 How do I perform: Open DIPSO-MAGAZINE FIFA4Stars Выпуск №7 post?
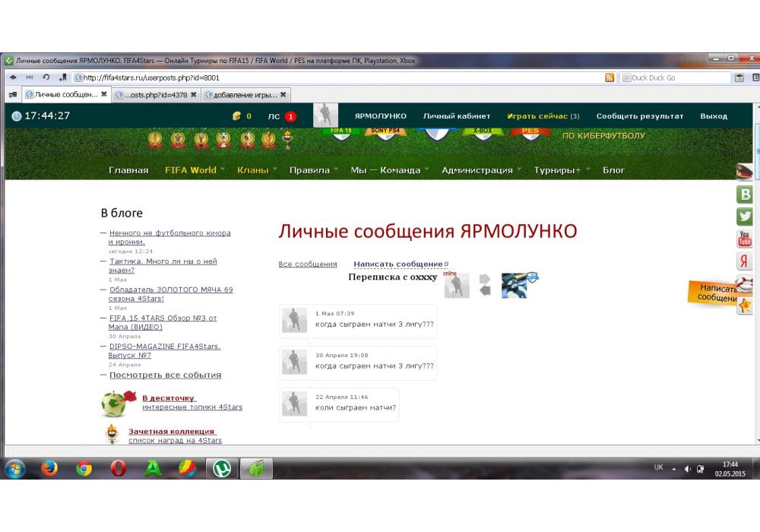pyautogui.click(x=164, y=351)
